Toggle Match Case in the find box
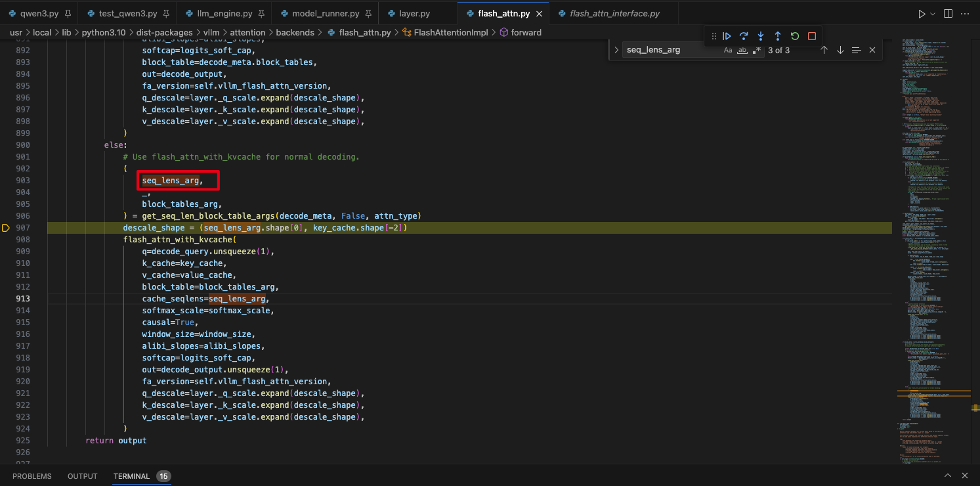The image size is (980, 486). [728, 50]
